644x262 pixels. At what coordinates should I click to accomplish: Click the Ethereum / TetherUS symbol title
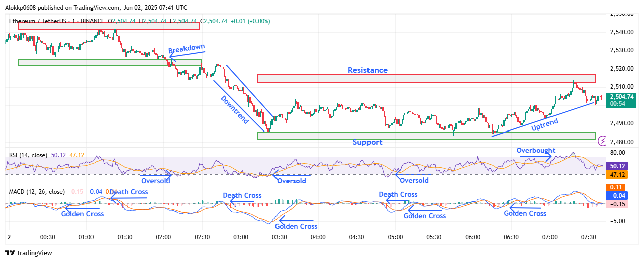coord(37,21)
